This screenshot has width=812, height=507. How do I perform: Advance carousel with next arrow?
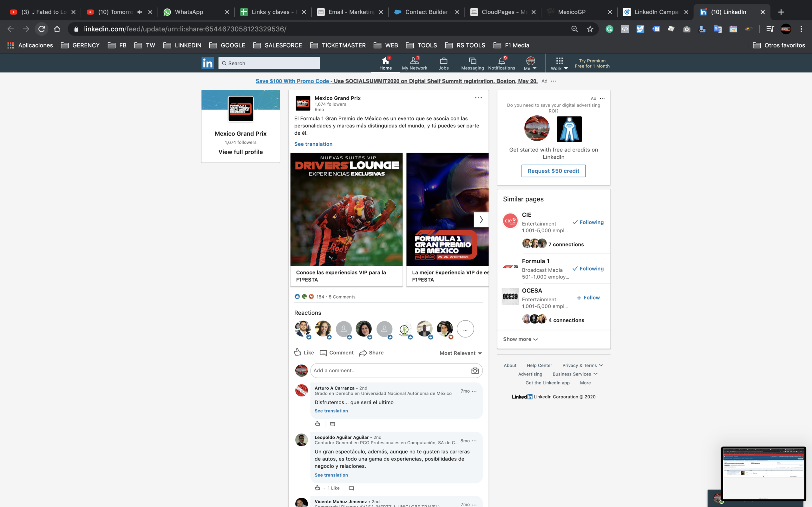[x=481, y=220]
